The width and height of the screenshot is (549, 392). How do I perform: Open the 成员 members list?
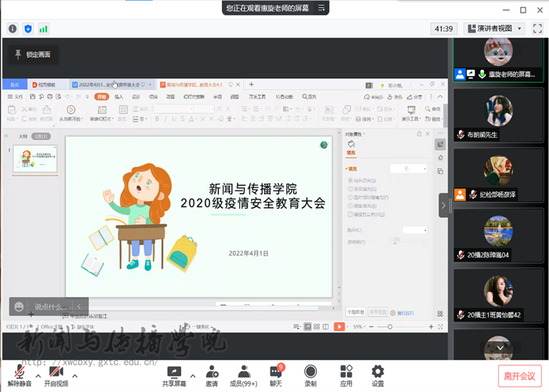(x=242, y=376)
